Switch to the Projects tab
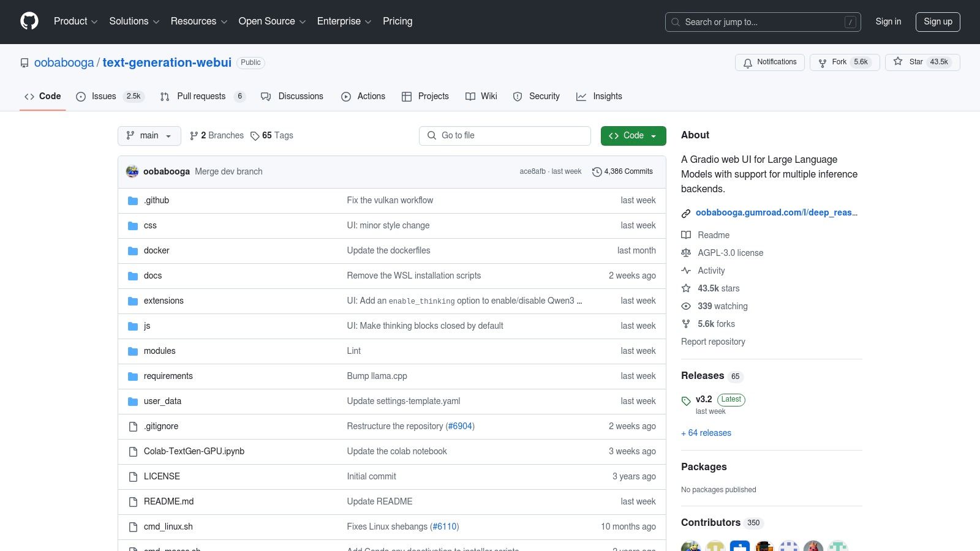The width and height of the screenshot is (980, 551). click(425, 96)
